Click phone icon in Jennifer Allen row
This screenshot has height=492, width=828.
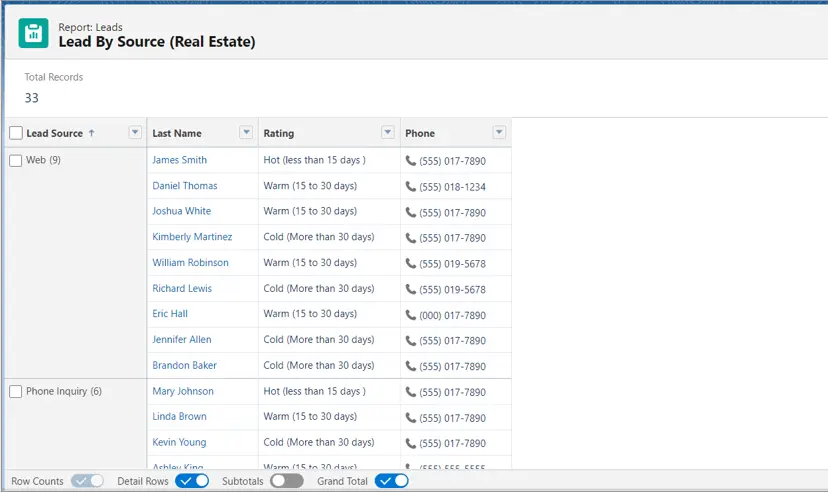(410, 340)
